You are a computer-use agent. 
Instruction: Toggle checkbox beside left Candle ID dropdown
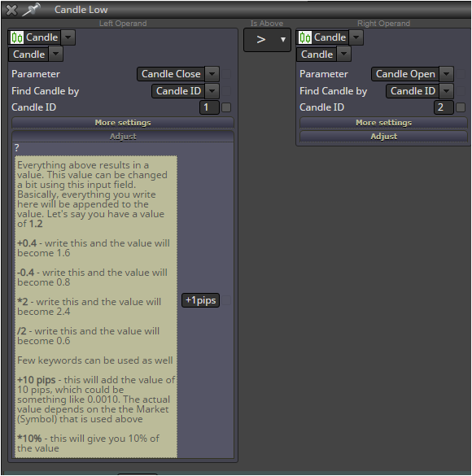tap(226, 91)
